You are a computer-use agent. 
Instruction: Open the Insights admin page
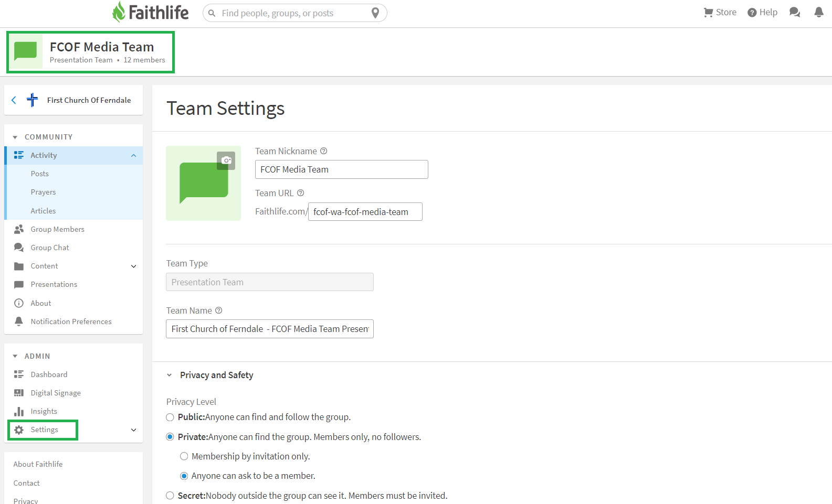(x=44, y=411)
